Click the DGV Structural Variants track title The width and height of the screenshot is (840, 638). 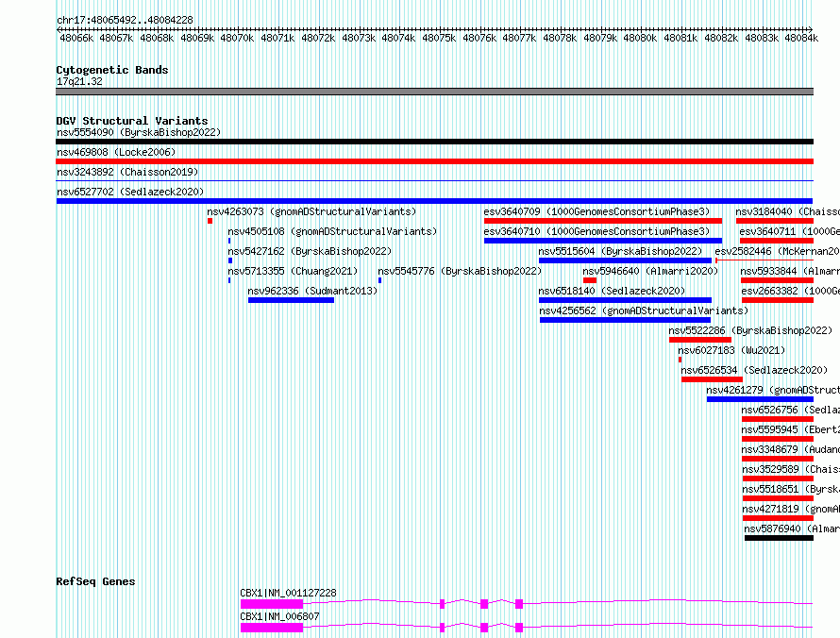[x=132, y=121]
